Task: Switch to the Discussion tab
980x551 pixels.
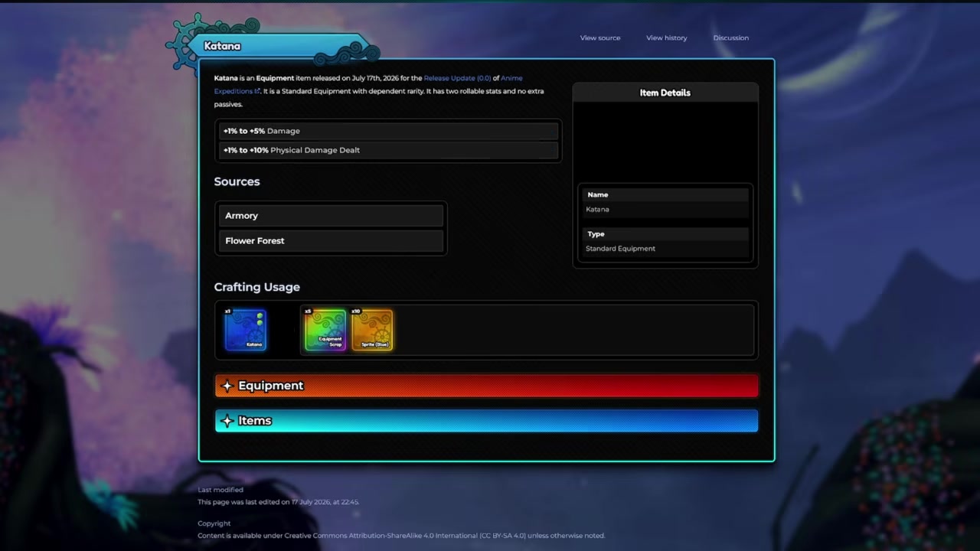Action: tap(731, 37)
